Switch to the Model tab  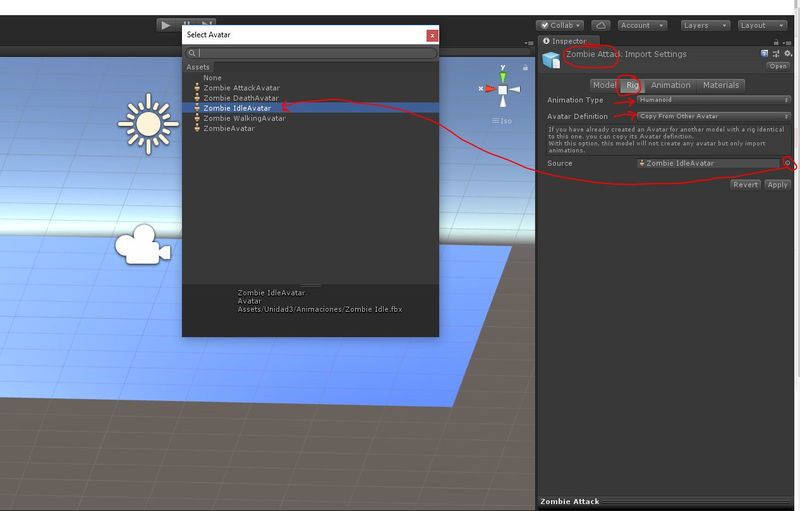coord(605,85)
